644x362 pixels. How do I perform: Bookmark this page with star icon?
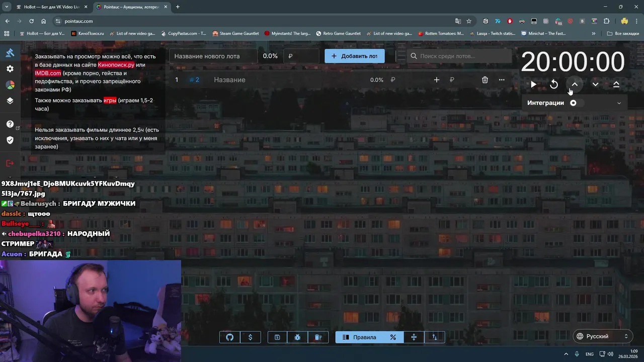click(469, 21)
